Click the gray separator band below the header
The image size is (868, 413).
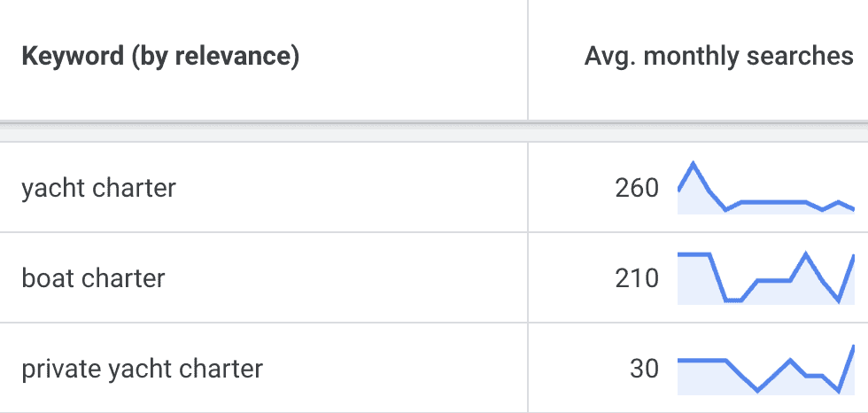(x=434, y=133)
